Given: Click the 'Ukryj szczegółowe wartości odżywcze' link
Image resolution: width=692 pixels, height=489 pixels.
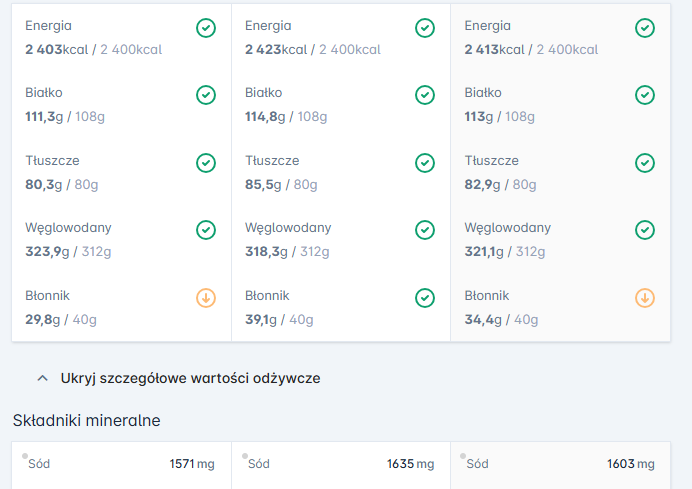Looking at the screenshot, I should point(190,379).
